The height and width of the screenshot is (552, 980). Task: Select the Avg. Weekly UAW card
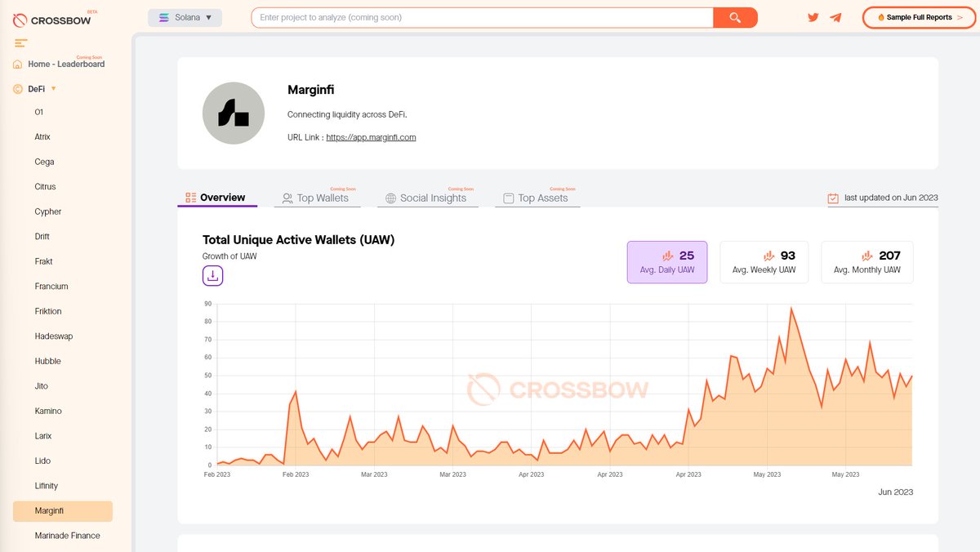pyautogui.click(x=764, y=262)
